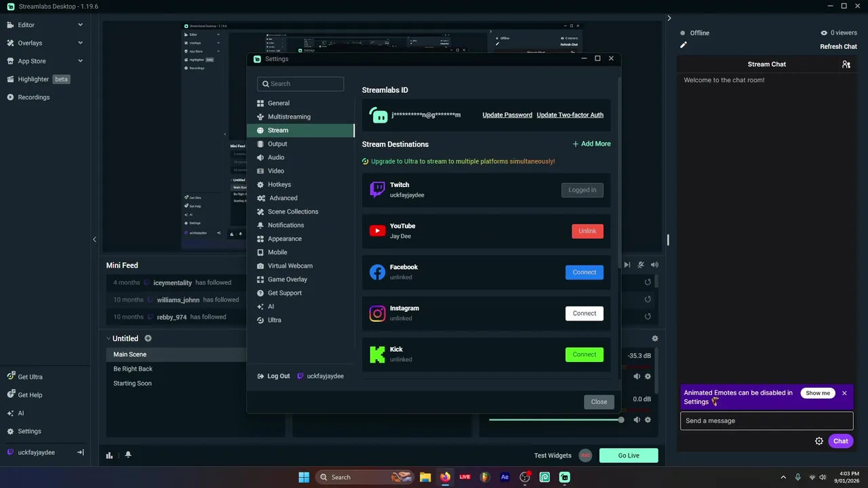Select Audio settings category

tap(300, 157)
